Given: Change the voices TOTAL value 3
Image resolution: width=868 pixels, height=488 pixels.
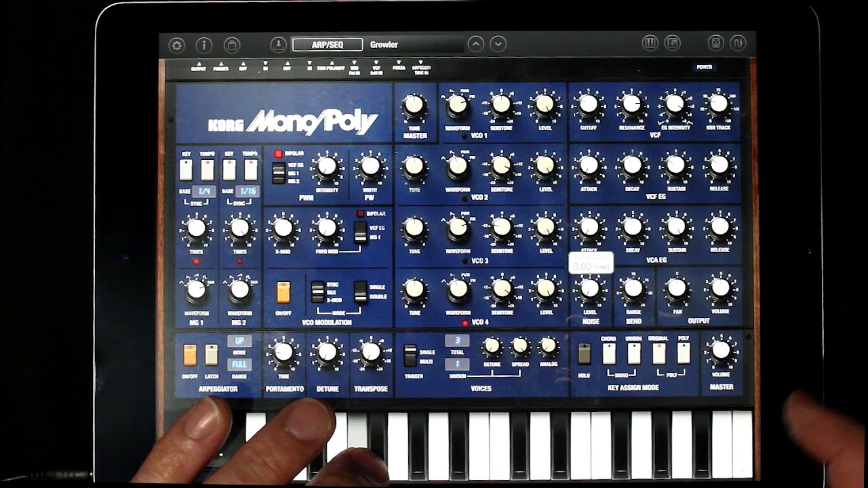Looking at the screenshot, I should 457,340.
